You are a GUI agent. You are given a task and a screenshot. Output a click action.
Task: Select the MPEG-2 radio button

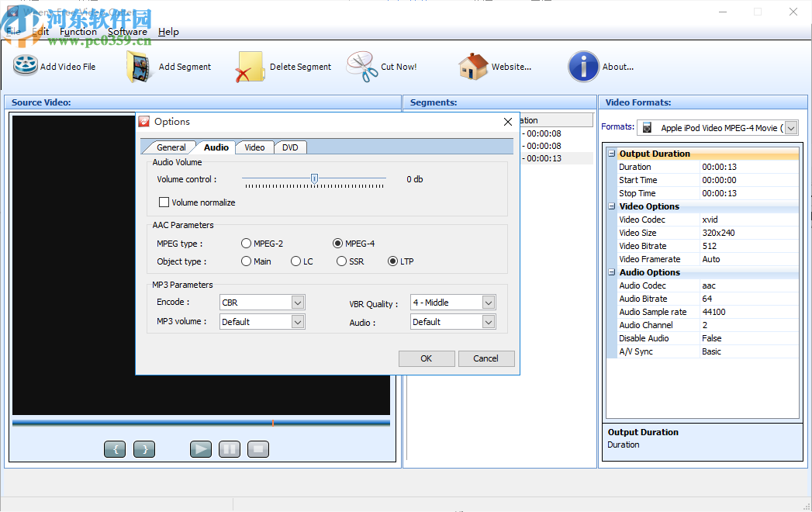click(246, 243)
